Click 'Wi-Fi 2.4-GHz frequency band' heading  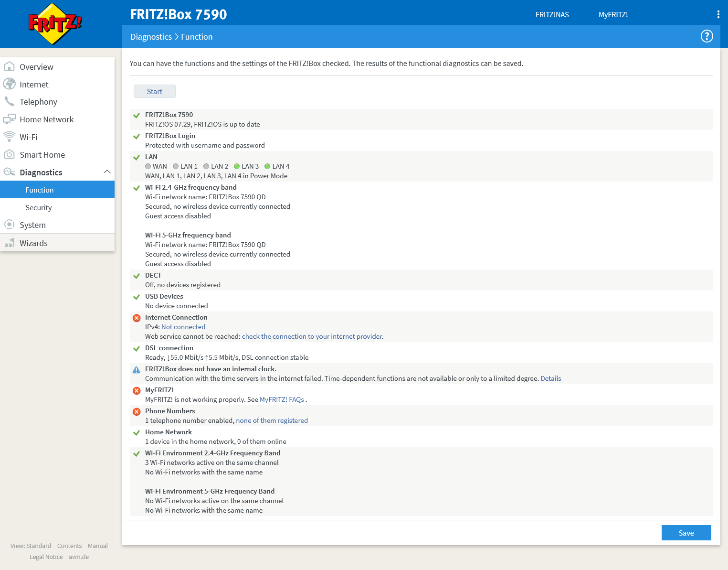tap(191, 187)
